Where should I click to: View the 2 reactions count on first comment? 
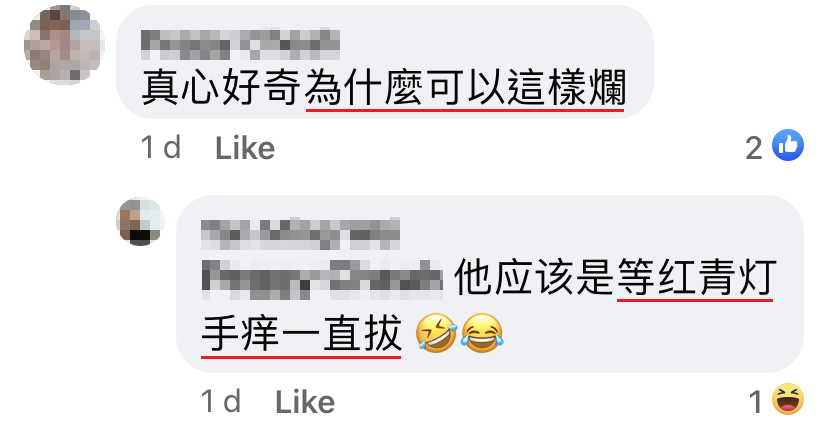click(754, 148)
